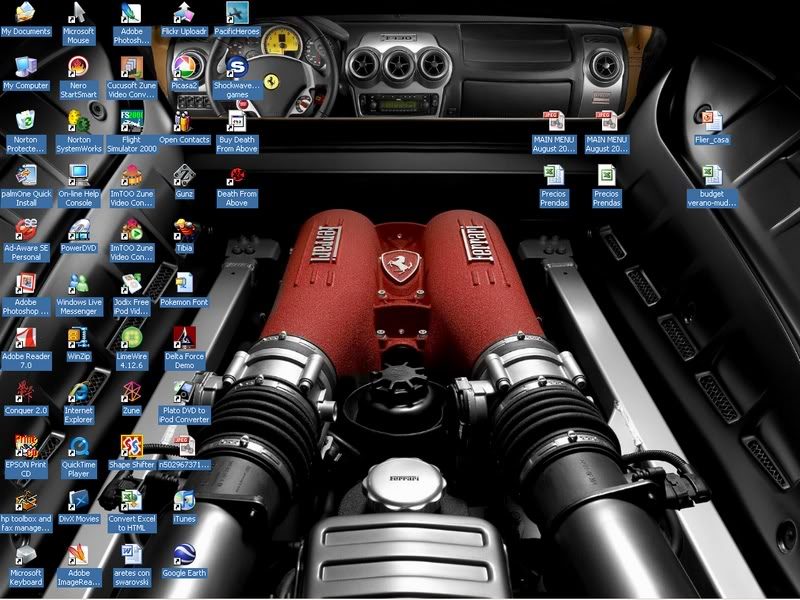Click the Nero StartSmart shortcut
The height and width of the screenshot is (600, 800).
point(78,67)
